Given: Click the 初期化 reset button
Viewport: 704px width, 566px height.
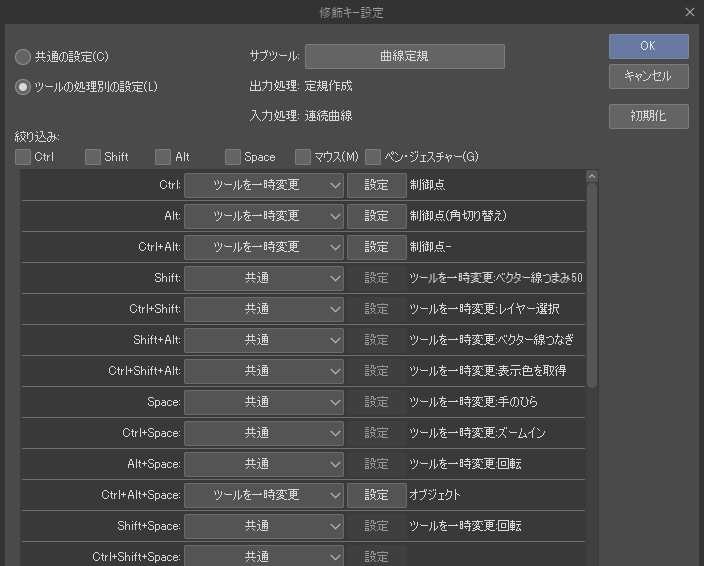Looking at the screenshot, I should point(648,116).
